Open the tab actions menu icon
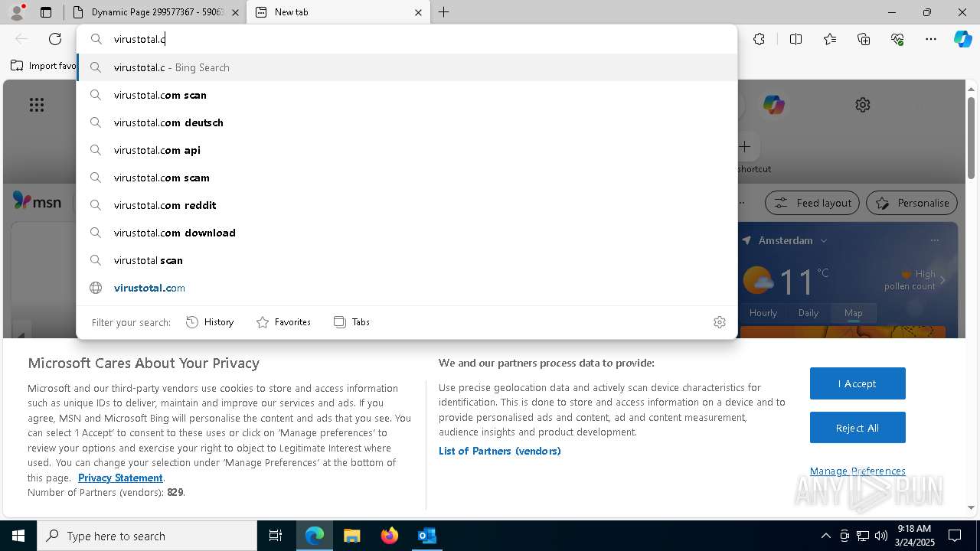The height and width of the screenshot is (551, 980). [46, 12]
